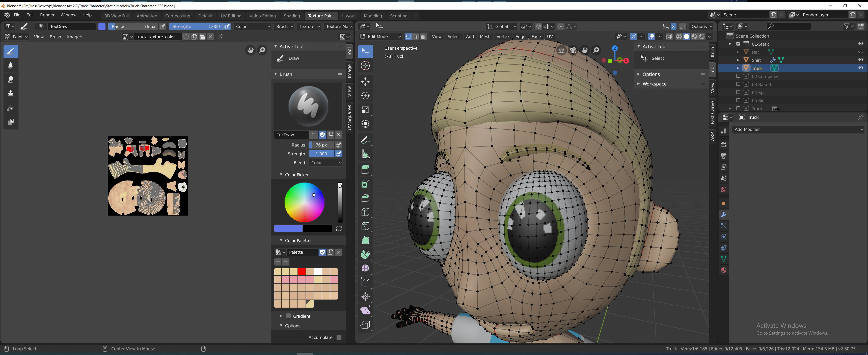Open Render Properties in the properties sidebar
Screen dimensions: 868x355
(723, 144)
